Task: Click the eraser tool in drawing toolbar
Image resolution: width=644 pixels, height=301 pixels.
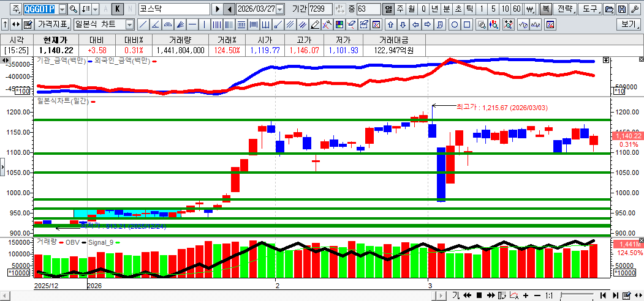Action: pos(315,24)
